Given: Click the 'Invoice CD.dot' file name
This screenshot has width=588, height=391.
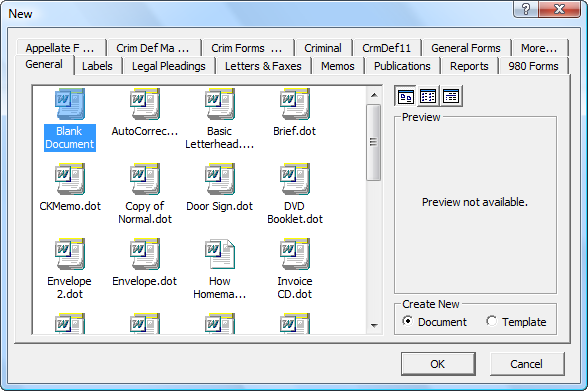Looking at the screenshot, I should [295, 288].
